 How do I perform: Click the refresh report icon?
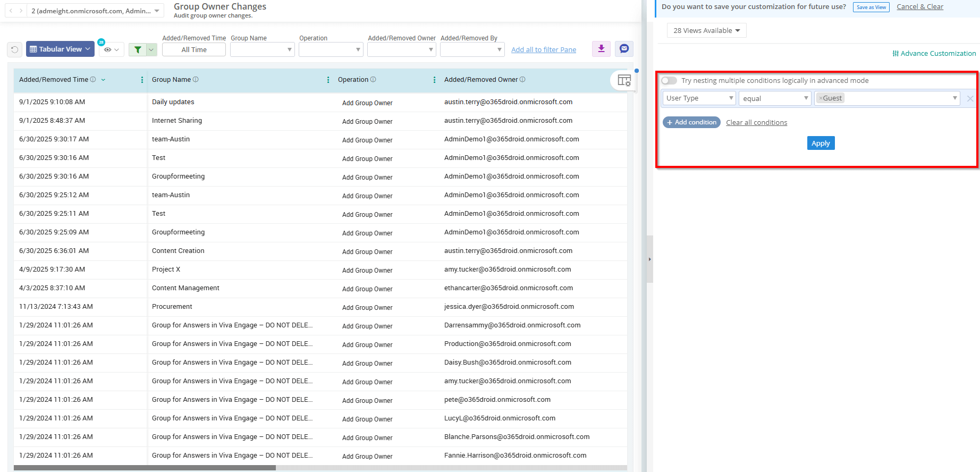[x=15, y=49]
